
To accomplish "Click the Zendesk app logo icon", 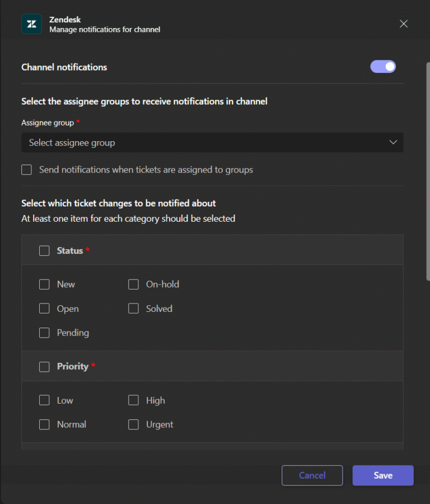I will 31,24.
